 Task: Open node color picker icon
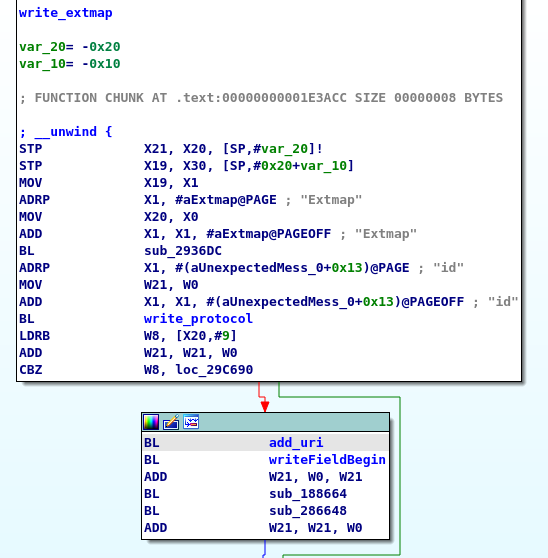click(151, 422)
